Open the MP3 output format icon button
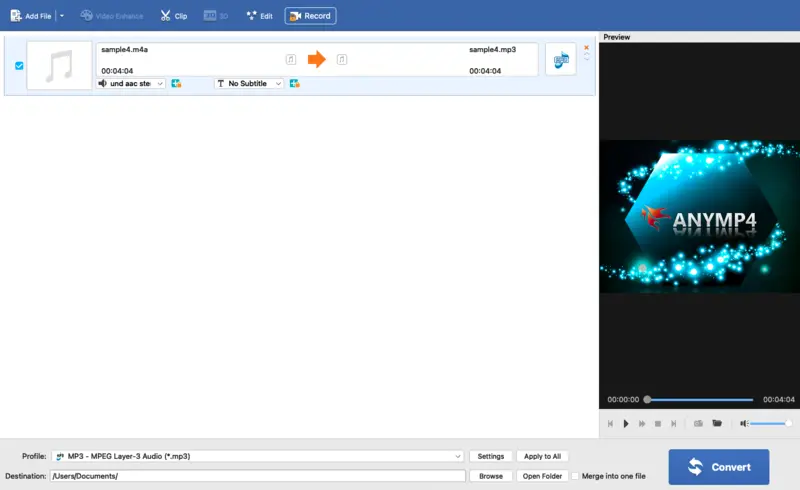The width and height of the screenshot is (800, 490). [x=561, y=59]
